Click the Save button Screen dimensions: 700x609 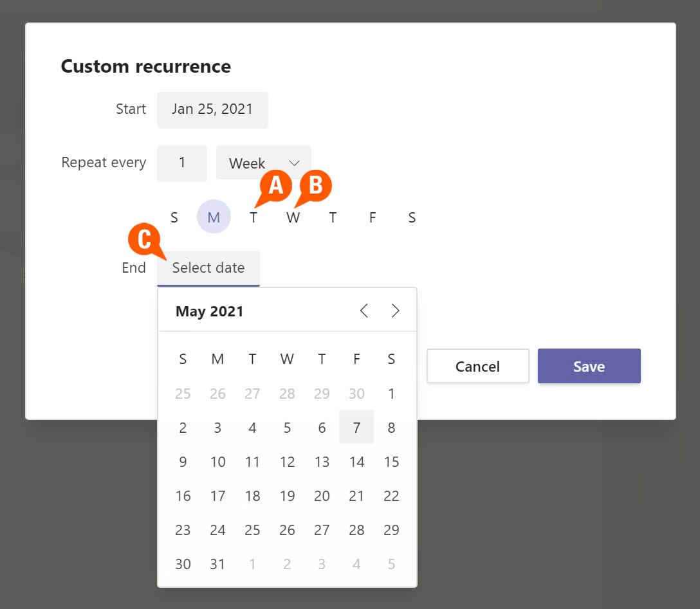click(589, 367)
